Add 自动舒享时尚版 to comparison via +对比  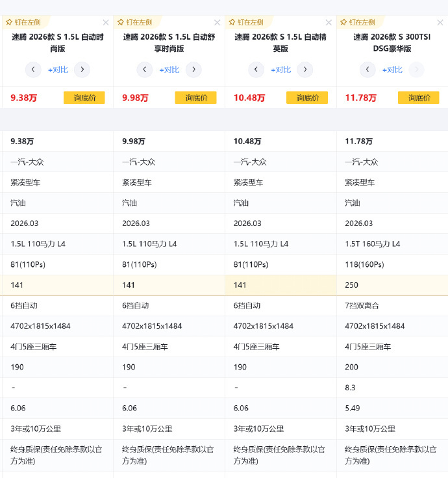(169, 69)
